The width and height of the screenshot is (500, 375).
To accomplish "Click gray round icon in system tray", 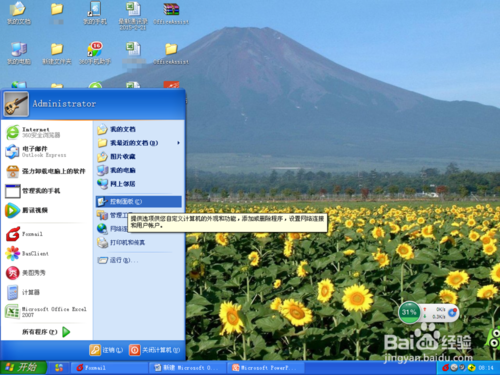I will [454, 368].
